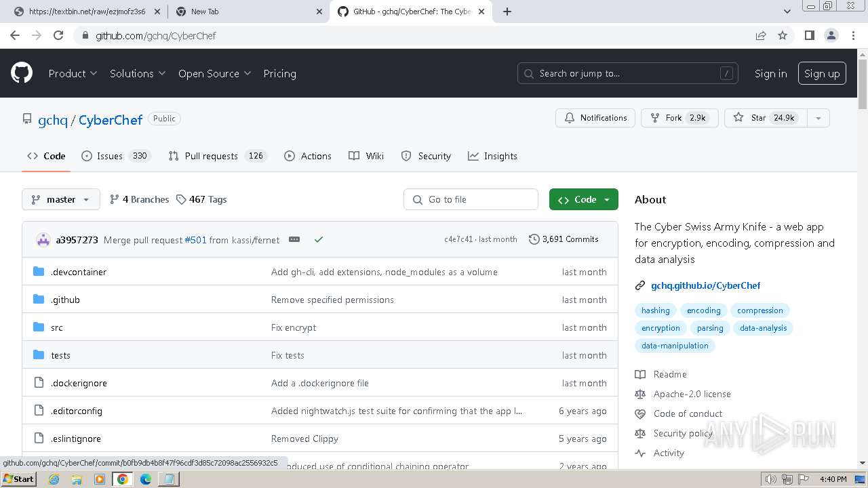Click the GitHub logo home icon
The image size is (868, 488).
click(x=22, y=73)
